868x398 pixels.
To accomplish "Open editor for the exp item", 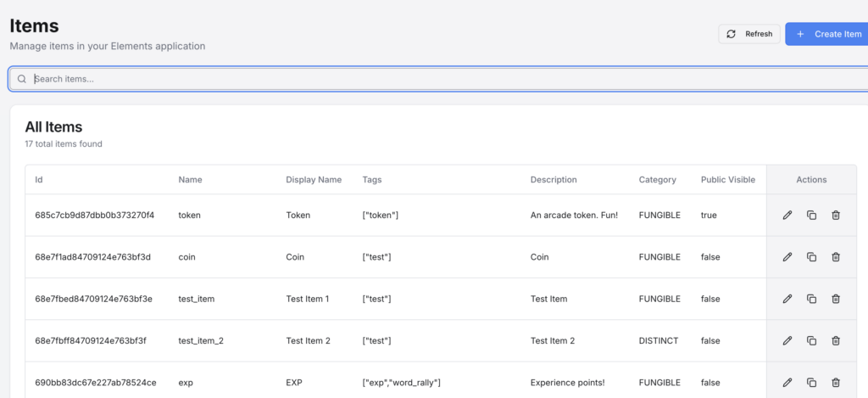I will point(787,383).
